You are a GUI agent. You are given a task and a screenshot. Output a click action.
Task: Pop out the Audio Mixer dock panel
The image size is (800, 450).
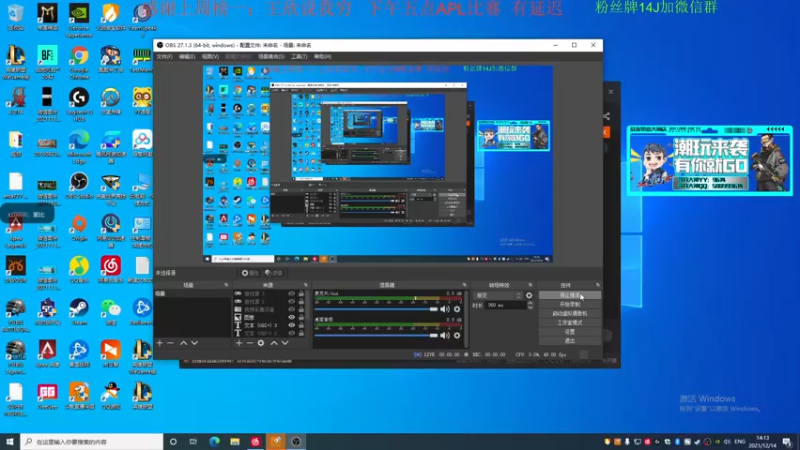[464, 285]
